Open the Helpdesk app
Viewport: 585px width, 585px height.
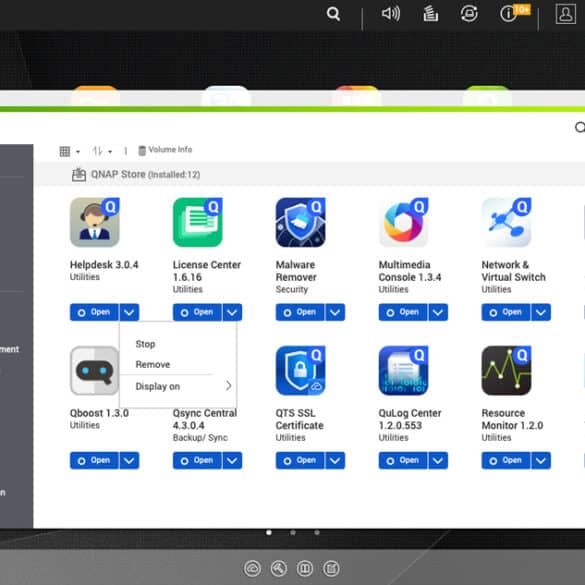(94, 312)
